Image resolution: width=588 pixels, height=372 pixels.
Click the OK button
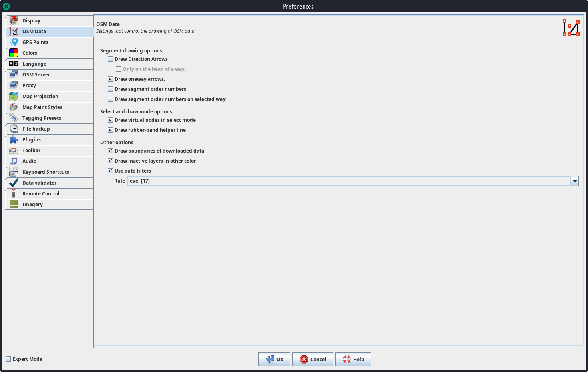click(x=274, y=359)
